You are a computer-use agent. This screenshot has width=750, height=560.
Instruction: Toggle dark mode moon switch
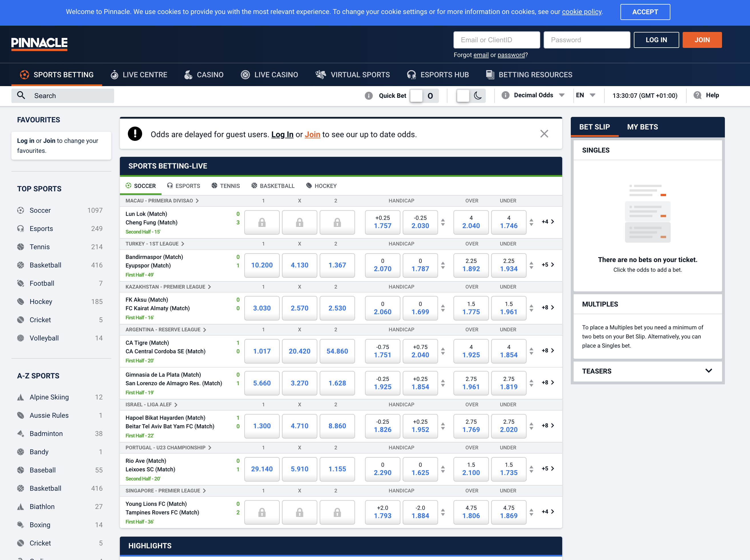point(471,96)
